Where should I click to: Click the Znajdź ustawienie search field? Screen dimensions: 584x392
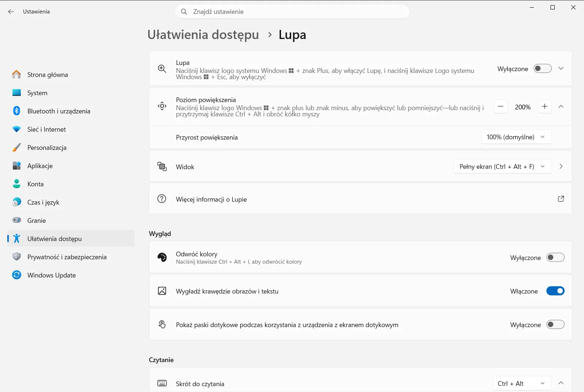[x=292, y=12]
